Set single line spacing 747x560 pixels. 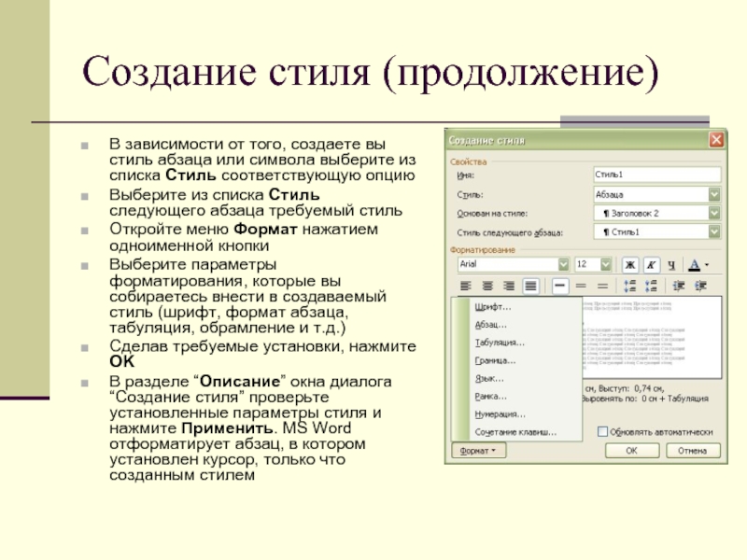pos(559,286)
